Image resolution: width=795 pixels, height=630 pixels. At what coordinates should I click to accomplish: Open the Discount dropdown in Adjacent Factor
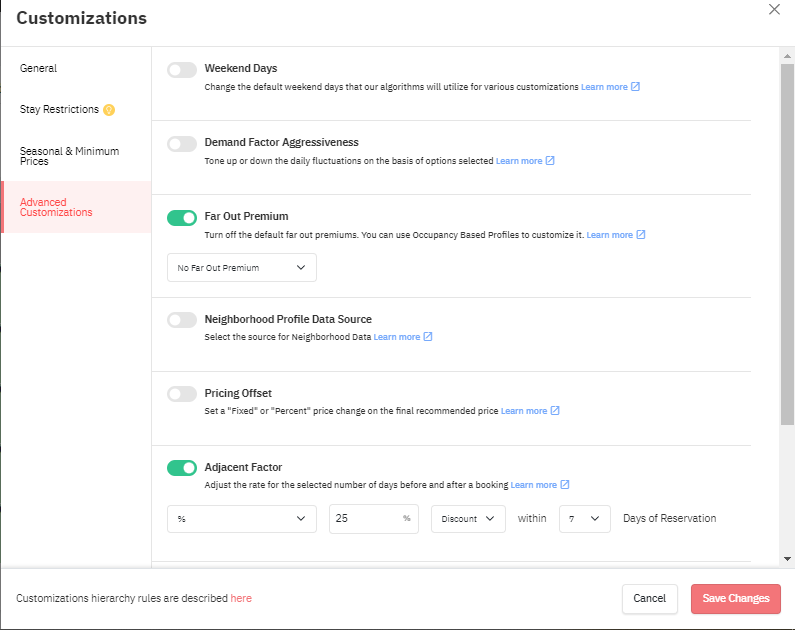click(x=468, y=518)
